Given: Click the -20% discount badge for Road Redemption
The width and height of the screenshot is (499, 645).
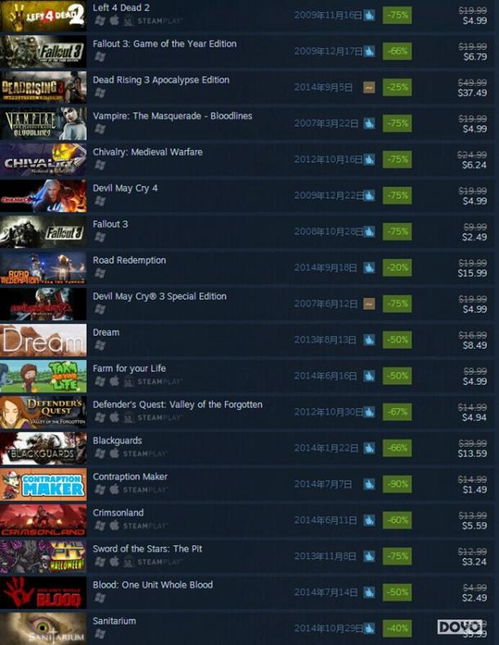Looking at the screenshot, I should click(397, 268).
